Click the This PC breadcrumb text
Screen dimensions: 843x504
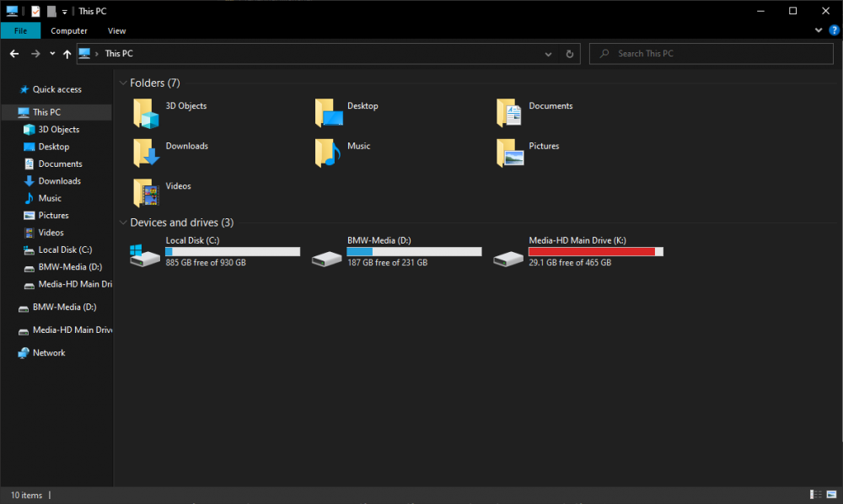tap(119, 54)
